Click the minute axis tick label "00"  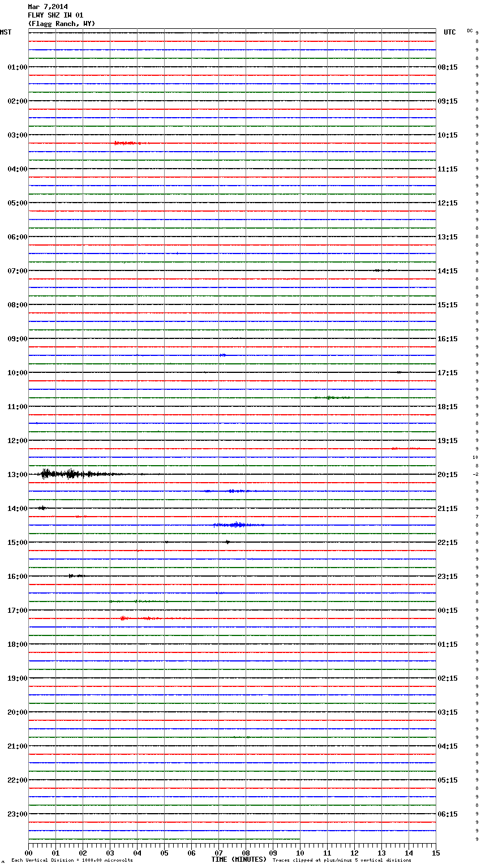pyautogui.click(x=28, y=853)
